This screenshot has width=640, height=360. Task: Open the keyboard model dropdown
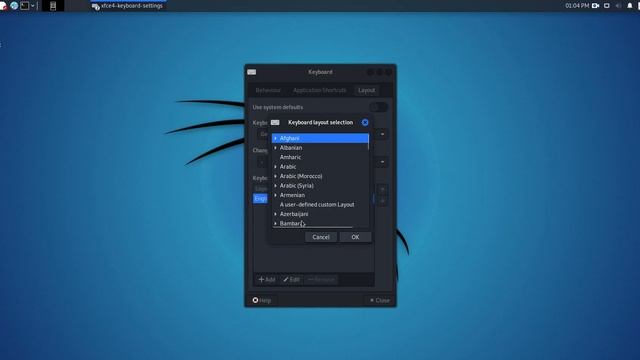(382, 134)
